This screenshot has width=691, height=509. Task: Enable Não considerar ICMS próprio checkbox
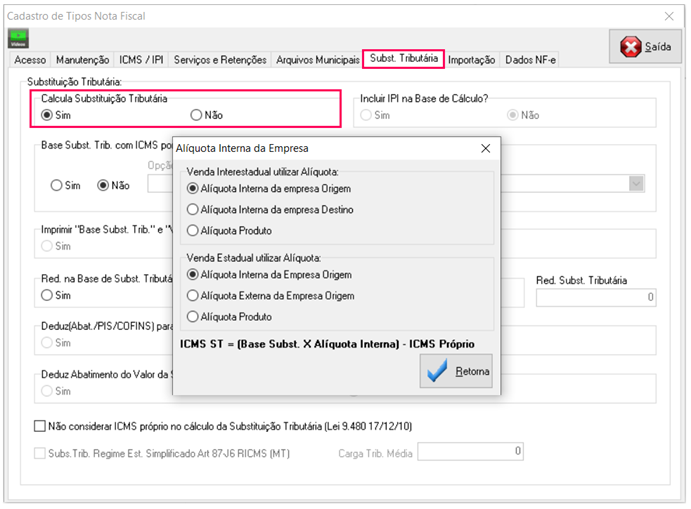click(x=41, y=426)
